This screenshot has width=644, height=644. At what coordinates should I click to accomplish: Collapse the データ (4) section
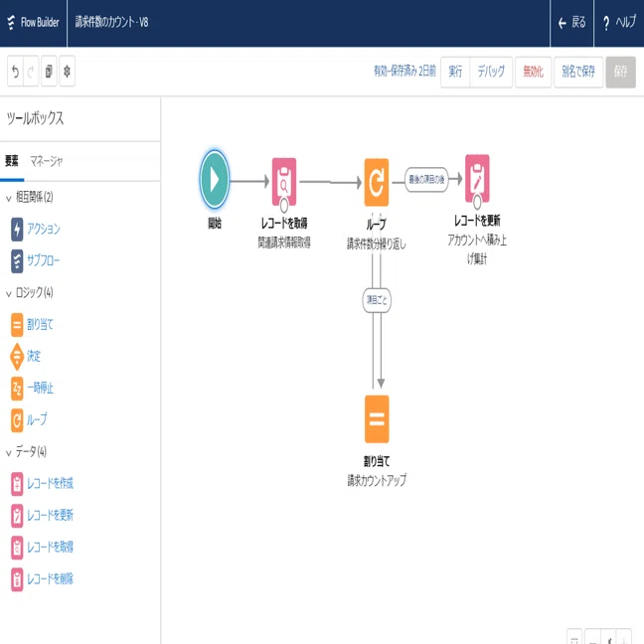pyautogui.click(x=8, y=453)
